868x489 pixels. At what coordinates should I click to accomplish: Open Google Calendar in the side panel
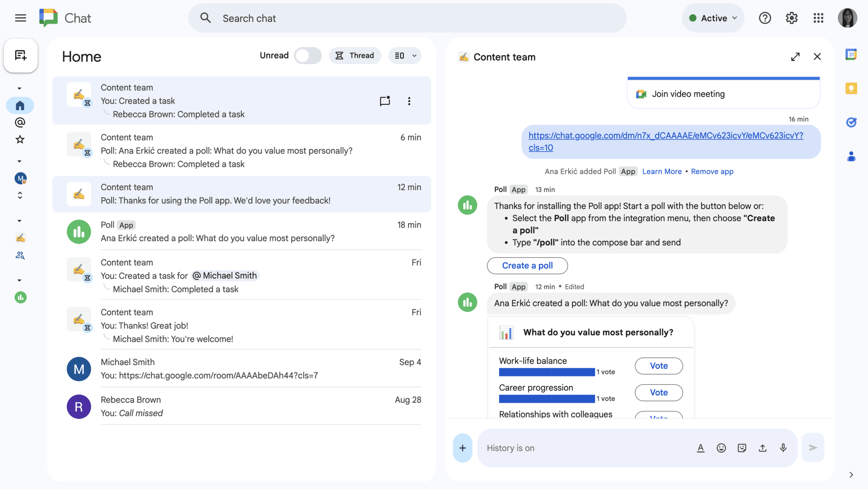(851, 54)
